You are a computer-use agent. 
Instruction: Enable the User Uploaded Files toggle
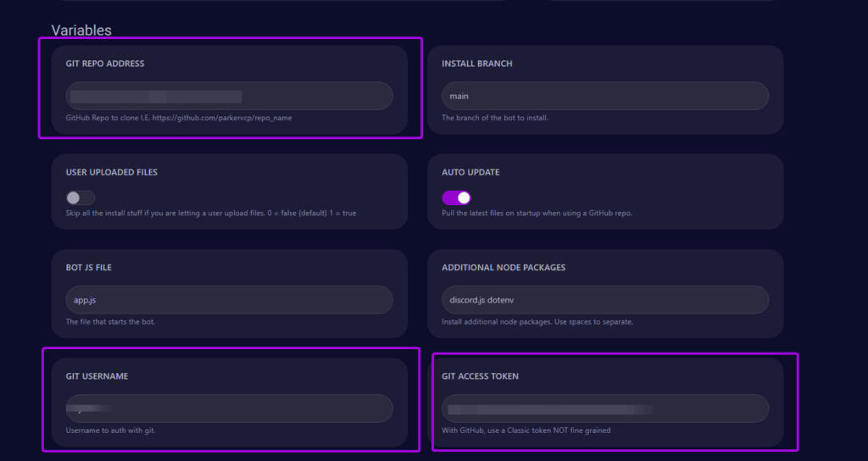click(80, 197)
